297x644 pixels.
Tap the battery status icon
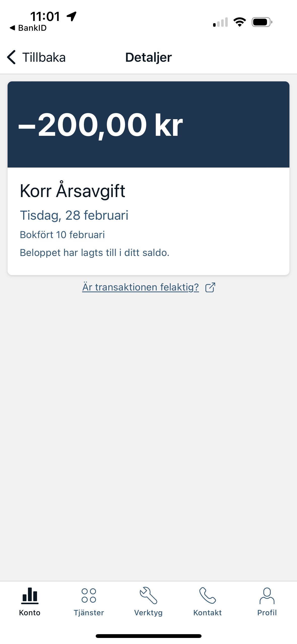point(262,22)
